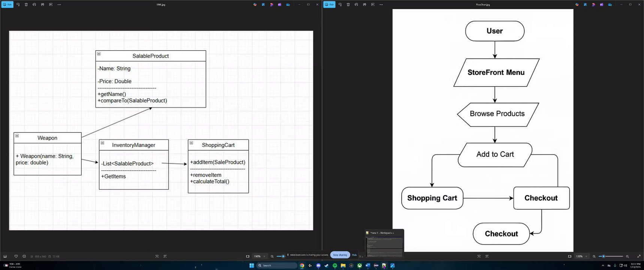Expand hidden system tray icons chevron
Viewport: 644px width, 270px height.
603,265
